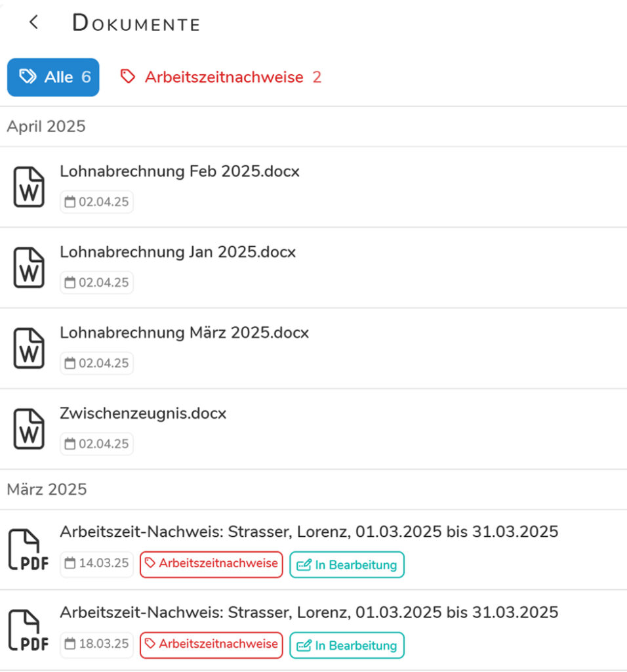Click the tags icon in the Alle button

pyautogui.click(x=28, y=77)
